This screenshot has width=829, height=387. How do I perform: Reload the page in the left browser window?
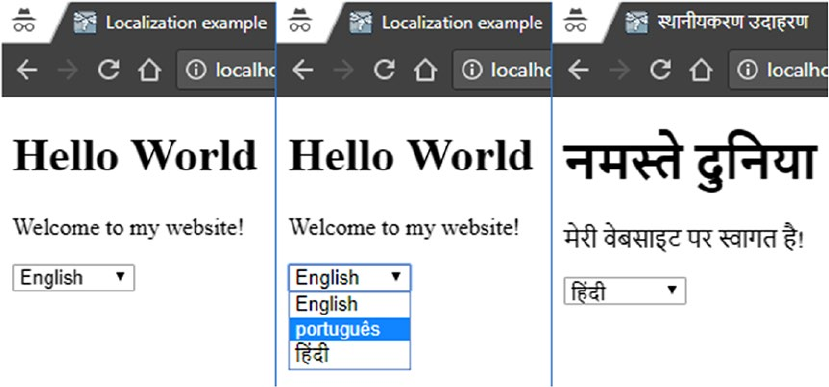(x=108, y=70)
